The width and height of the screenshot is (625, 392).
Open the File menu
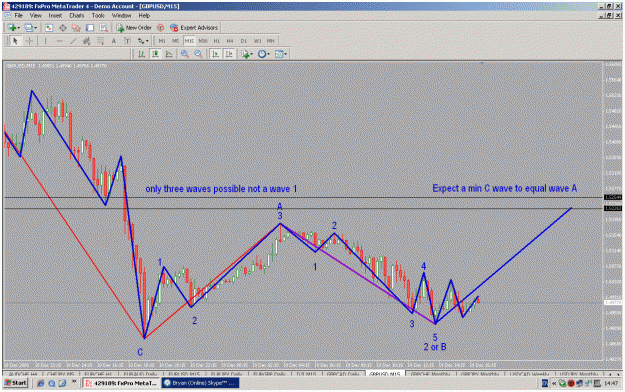pyautogui.click(x=18, y=16)
